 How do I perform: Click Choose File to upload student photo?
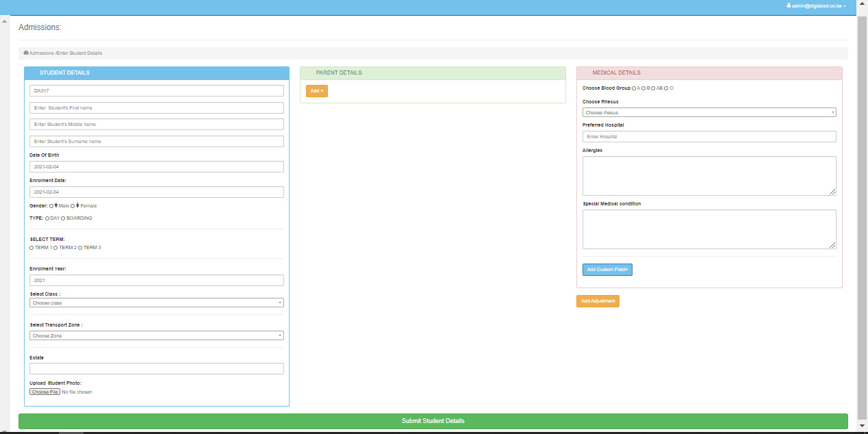(x=44, y=392)
